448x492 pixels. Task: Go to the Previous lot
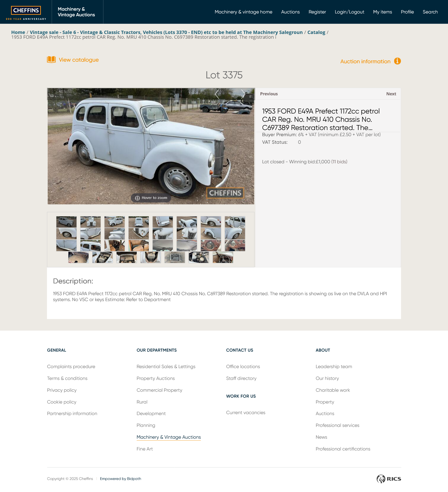click(x=269, y=94)
